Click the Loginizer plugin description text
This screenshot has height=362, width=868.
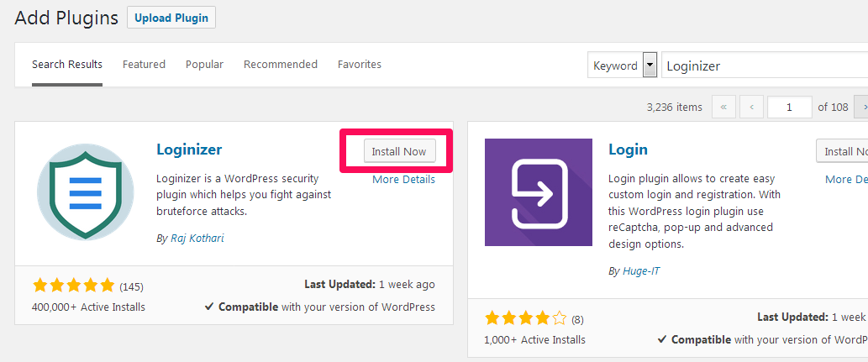coord(245,195)
